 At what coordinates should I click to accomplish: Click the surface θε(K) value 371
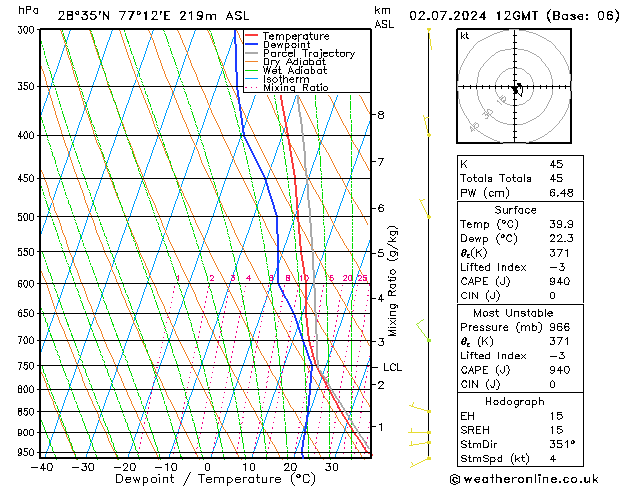click(x=560, y=253)
